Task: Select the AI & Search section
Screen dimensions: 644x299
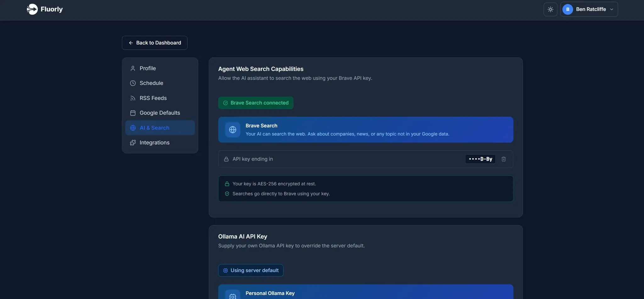Action: (x=160, y=128)
